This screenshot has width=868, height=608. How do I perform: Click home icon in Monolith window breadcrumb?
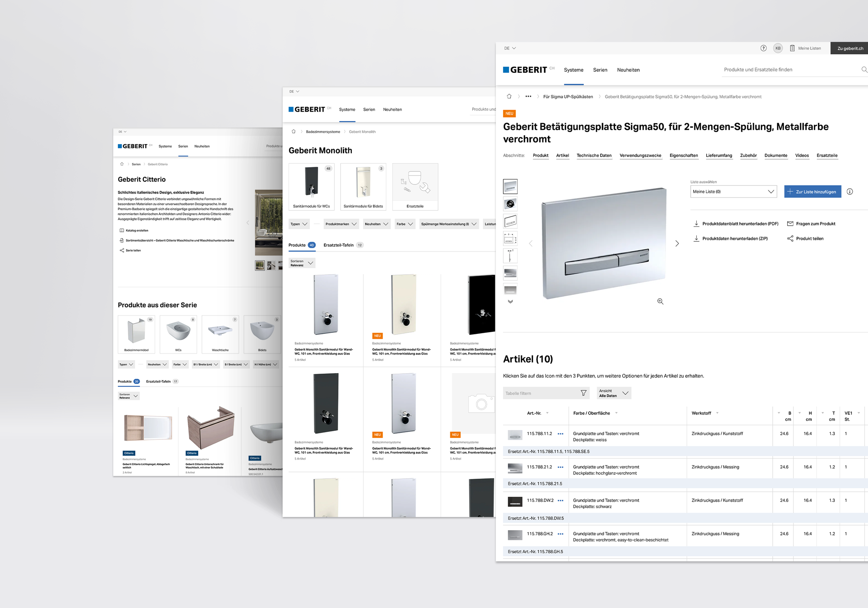coord(293,132)
